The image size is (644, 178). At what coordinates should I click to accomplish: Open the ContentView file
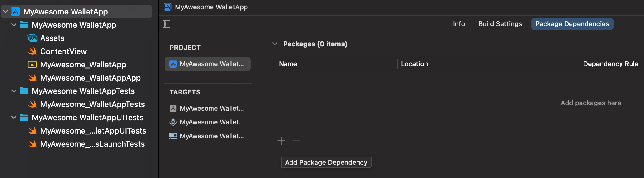click(x=63, y=51)
